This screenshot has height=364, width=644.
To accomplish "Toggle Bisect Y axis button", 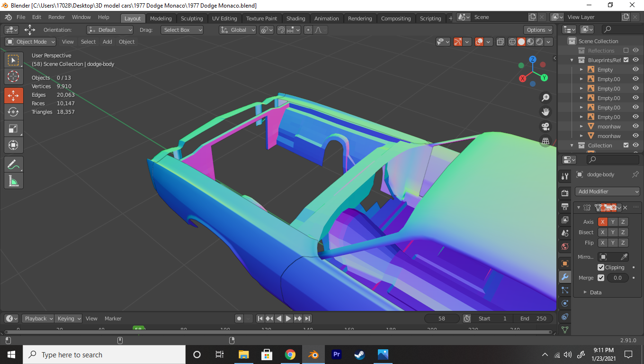I will click(x=613, y=232).
